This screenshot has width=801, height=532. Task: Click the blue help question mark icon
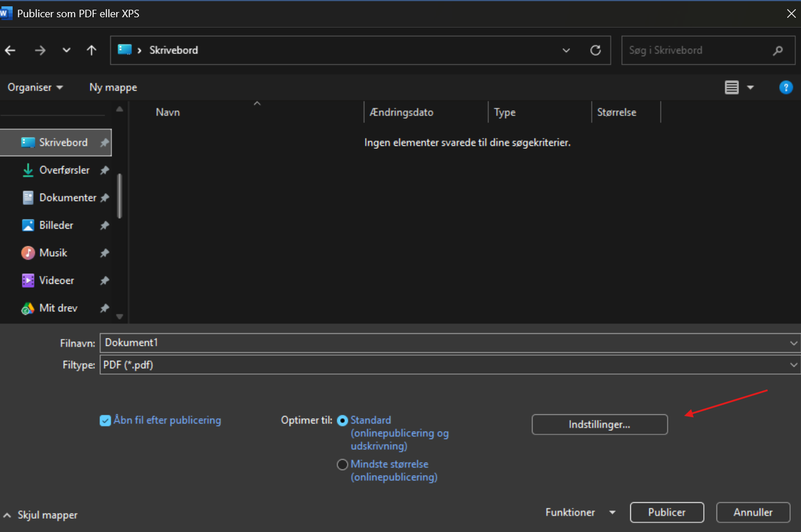(x=785, y=87)
